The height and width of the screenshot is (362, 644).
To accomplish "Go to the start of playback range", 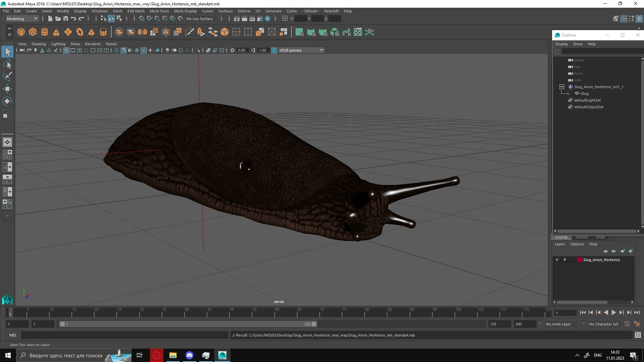I will pos(583,312).
